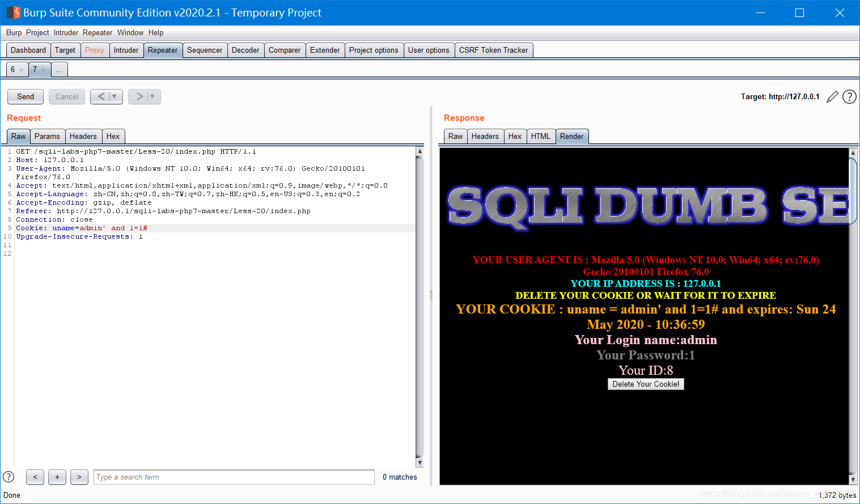860x504 pixels.
Task: Select the request Headers tab
Action: 83,136
